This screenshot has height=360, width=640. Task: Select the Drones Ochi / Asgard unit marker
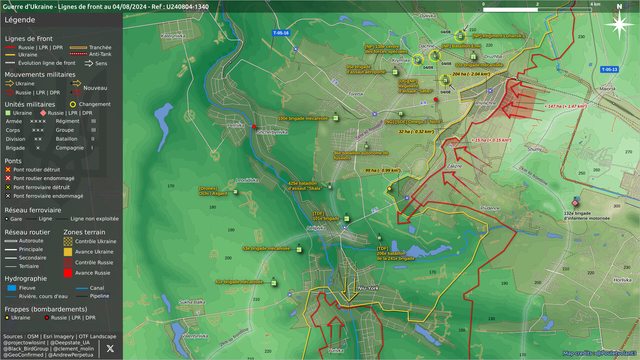235,192
